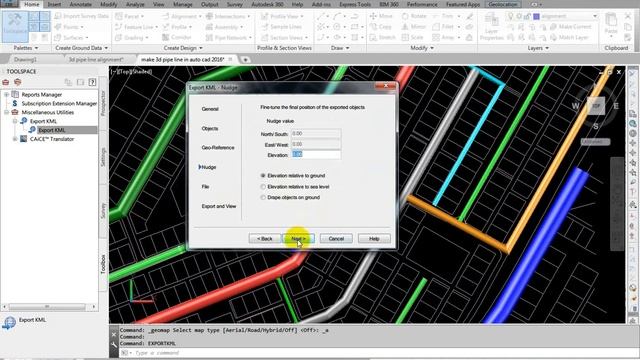Image resolution: width=640 pixels, height=360 pixels.
Task: Click the North/South nudge value field
Action: click(x=316, y=133)
